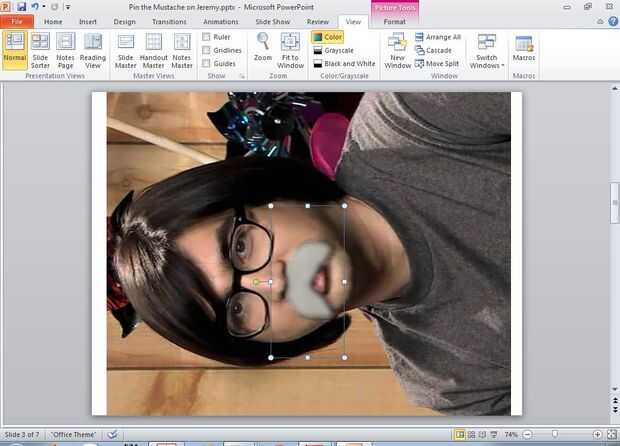The width and height of the screenshot is (620, 446).
Task: Open Slide Sorter view
Action: [x=40, y=50]
